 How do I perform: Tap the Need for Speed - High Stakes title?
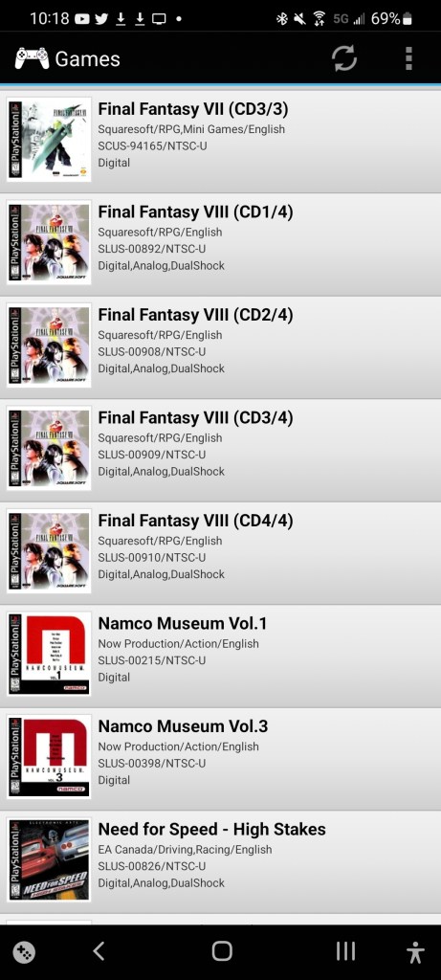(211, 830)
